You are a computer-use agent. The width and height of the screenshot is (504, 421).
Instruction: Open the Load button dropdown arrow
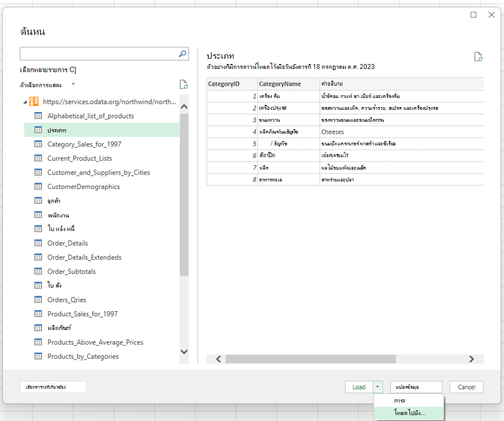point(378,387)
